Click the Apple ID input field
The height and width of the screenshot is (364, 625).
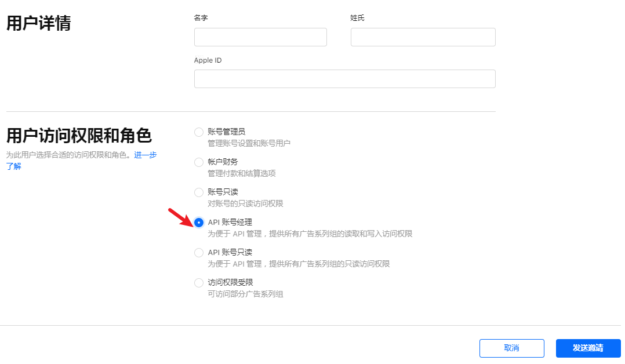[344, 78]
